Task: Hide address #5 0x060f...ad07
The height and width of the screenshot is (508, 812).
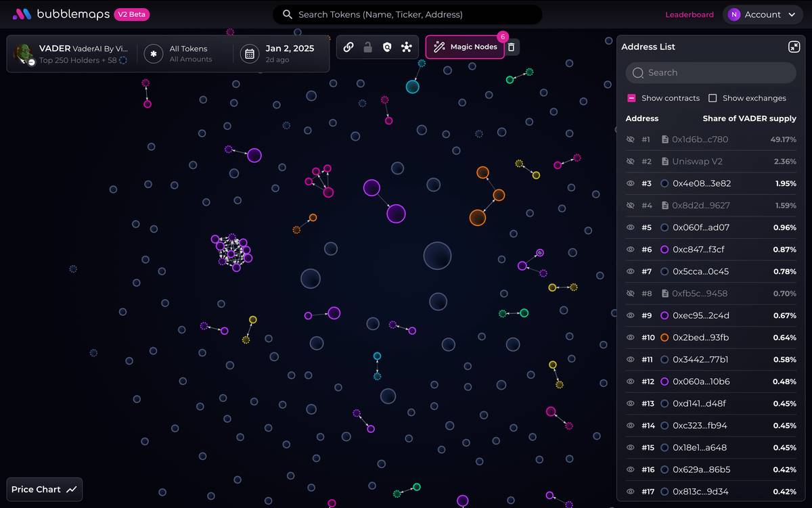Action: pyautogui.click(x=630, y=227)
